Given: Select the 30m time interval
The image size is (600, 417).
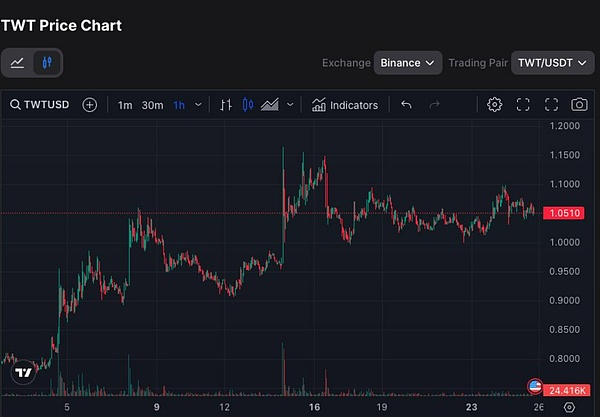Looking at the screenshot, I should tap(152, 105).
